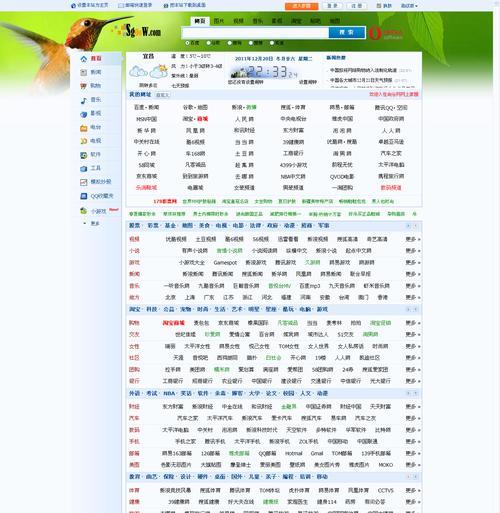This screenshot has height=513, width=500.
Task: Expand 更多 in the 视频 row
Action: [413, 239]
